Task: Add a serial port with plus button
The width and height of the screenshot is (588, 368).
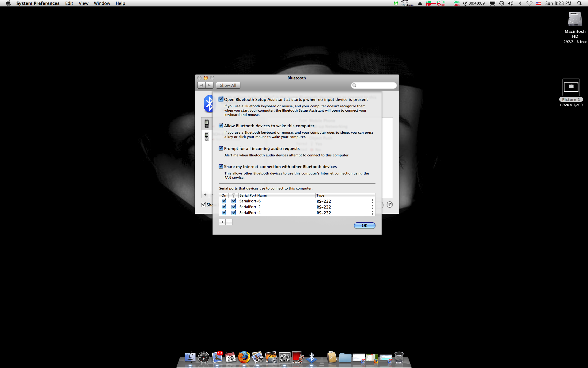Action: coord(222,222)
